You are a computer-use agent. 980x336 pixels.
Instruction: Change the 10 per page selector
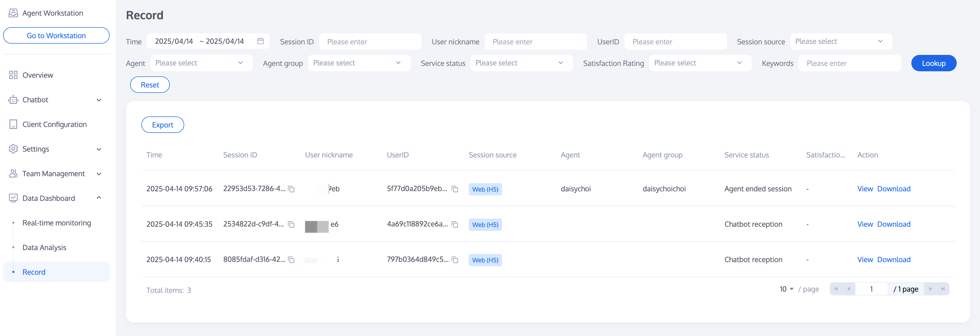(x=786, y=289)
